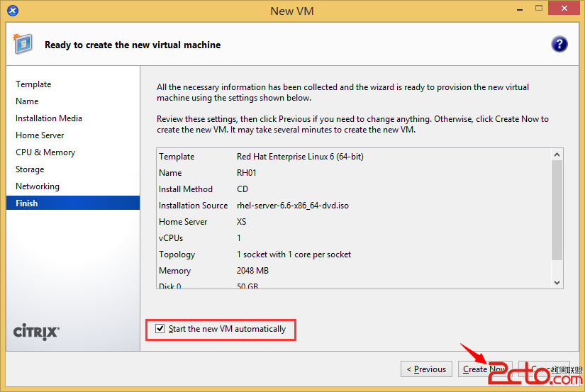Maximize the New VM window

(x=539, y=9)
